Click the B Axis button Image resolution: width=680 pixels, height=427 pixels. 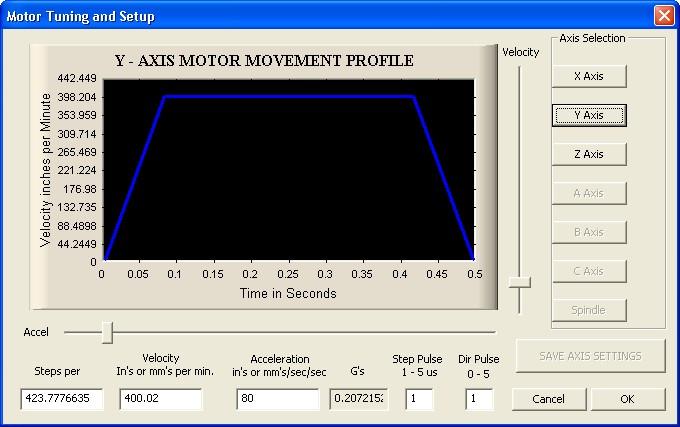pos(589,232)
